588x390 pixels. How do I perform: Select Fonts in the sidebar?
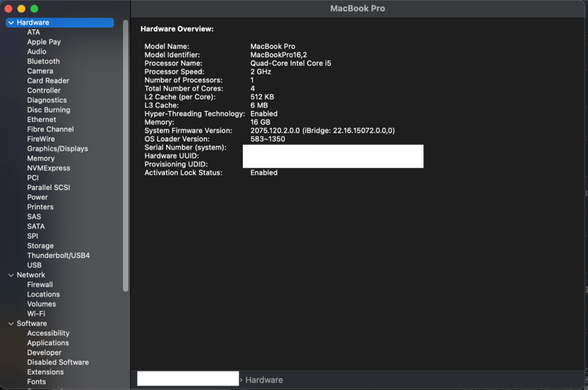tap(37, 382)
